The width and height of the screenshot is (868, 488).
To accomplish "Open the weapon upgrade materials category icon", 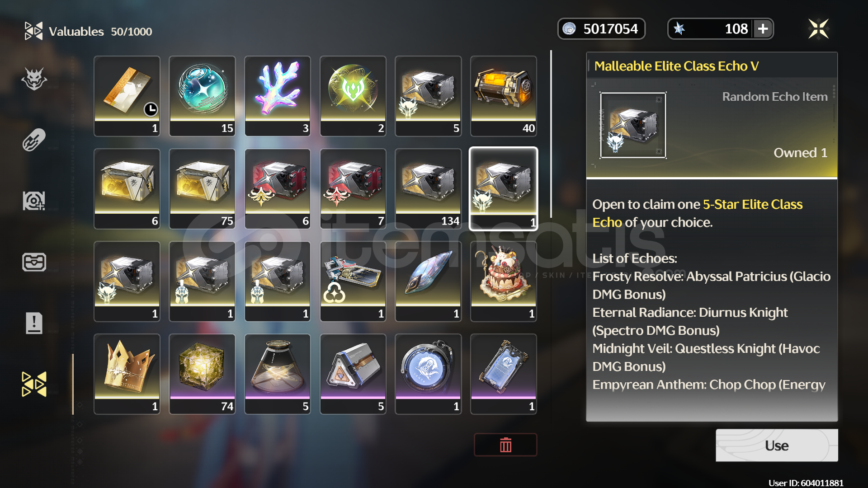I will (34, 201).
